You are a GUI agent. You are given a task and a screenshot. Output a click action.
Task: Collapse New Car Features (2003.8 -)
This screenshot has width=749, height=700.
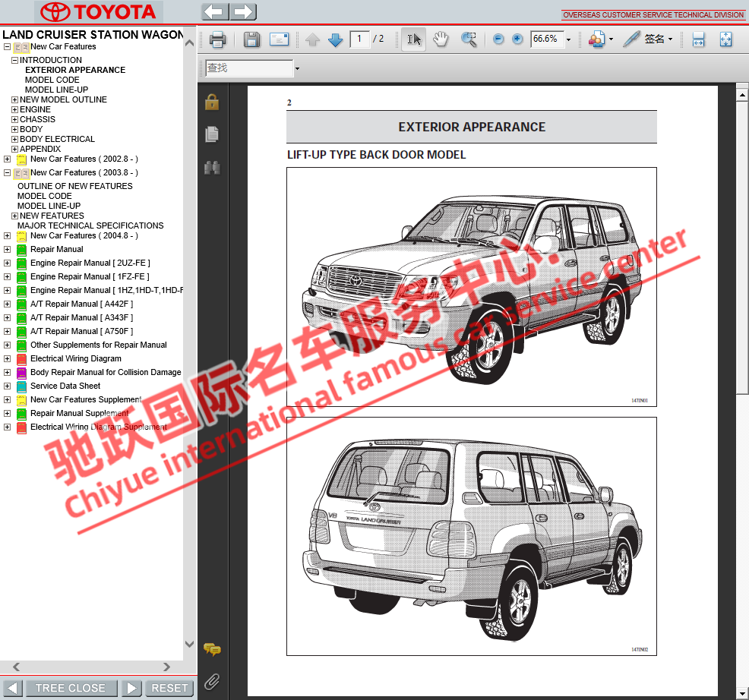pos(7,173)
